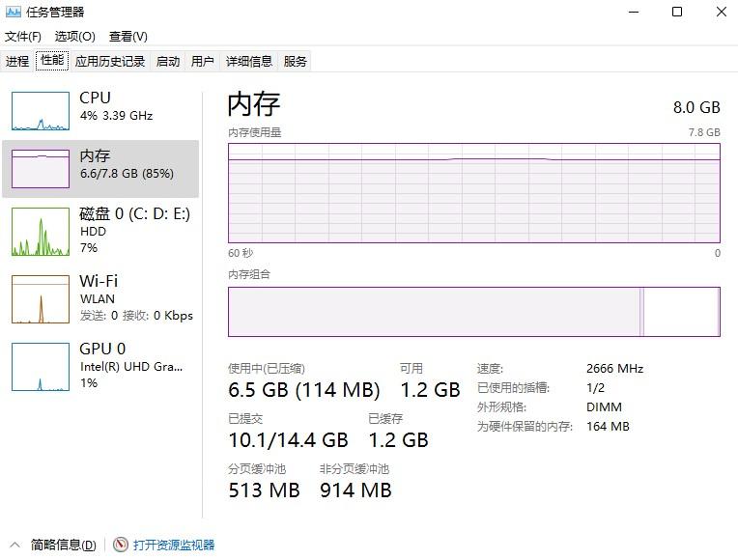Click the 简略信息(D) button text
This screenshot has height=560, width=738.
pyautogui.click(x=63, y=545)
